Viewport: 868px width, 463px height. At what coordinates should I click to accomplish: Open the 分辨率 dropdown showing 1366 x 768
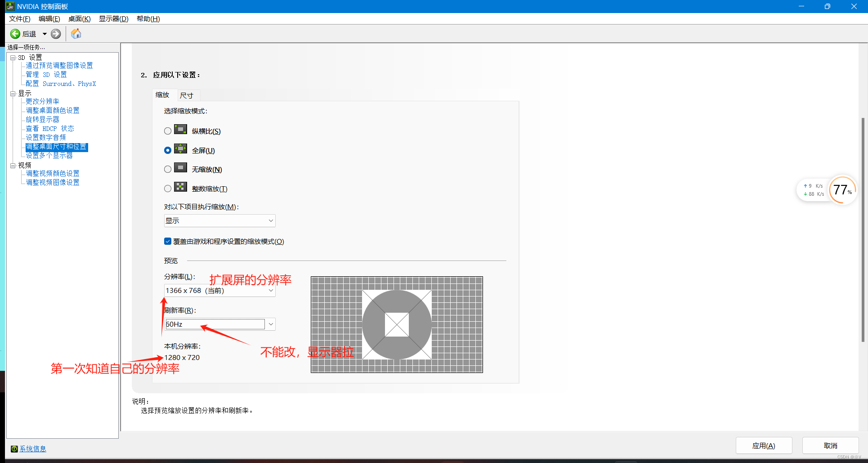(219, 291)
